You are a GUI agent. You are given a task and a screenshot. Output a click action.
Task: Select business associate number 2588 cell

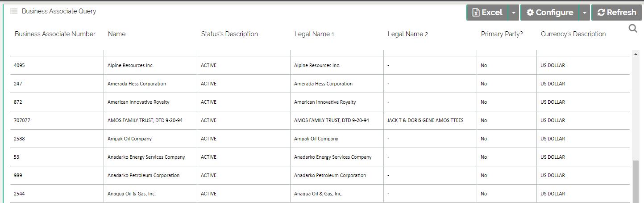[x=19, y=139]
